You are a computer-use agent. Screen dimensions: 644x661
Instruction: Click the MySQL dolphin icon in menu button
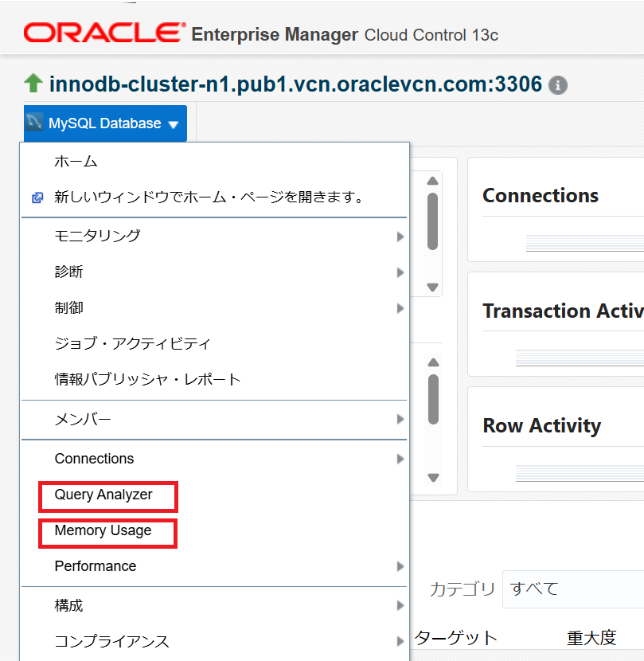pos(34,123)
